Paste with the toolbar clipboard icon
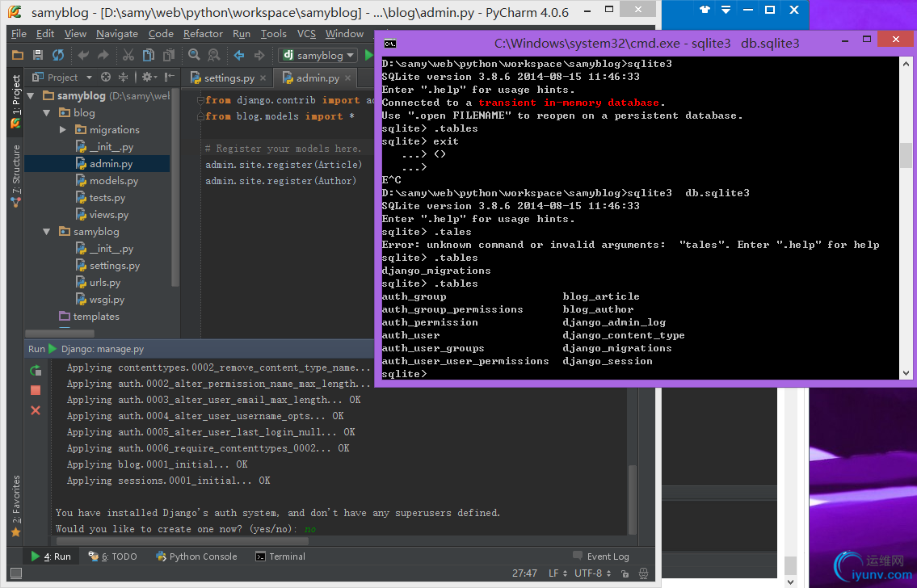 click(168, 56)
